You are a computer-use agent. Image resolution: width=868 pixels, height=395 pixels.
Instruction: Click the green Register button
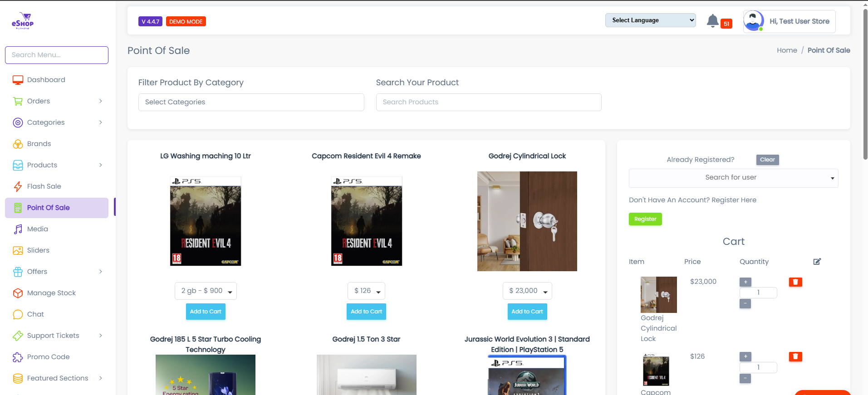tap(645, 219)
